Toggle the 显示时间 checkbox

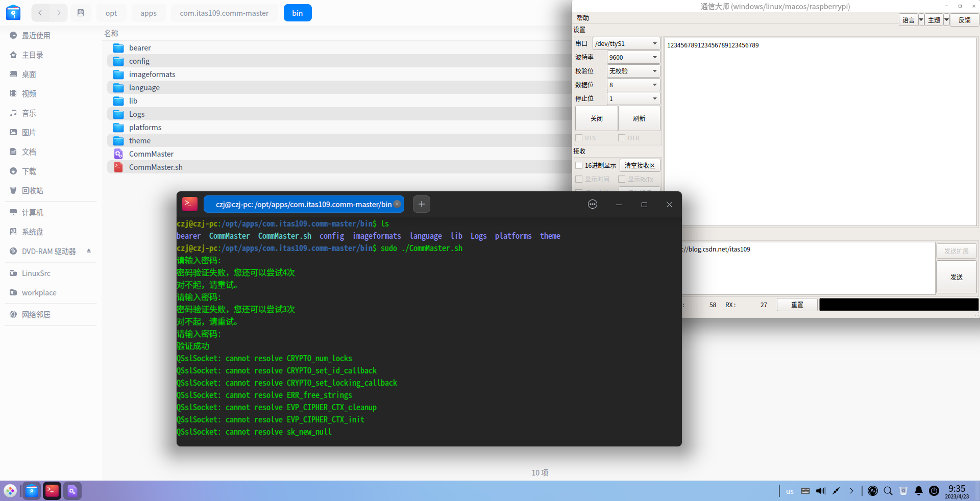579,179
